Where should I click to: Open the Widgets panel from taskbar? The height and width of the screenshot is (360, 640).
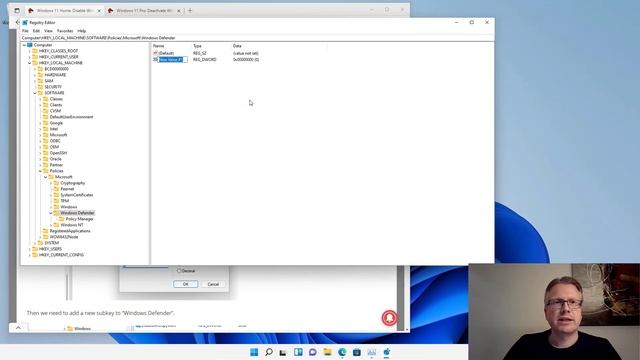pos(298,352)
